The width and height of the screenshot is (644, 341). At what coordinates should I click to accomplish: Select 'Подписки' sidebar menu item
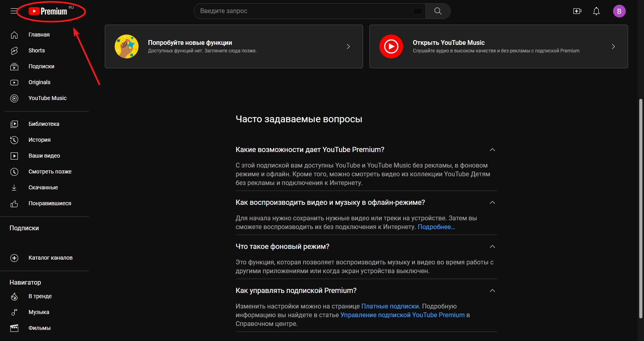pos(41,66)
